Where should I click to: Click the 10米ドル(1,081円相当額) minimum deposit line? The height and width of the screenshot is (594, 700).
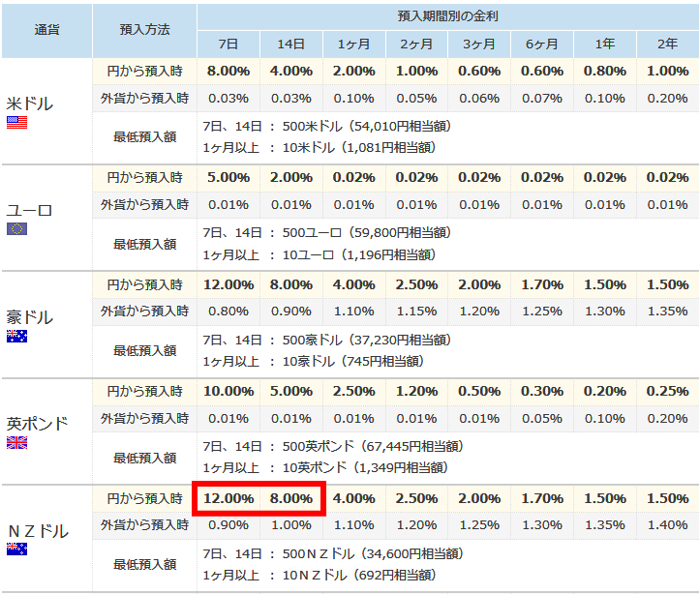coord(320,148)
